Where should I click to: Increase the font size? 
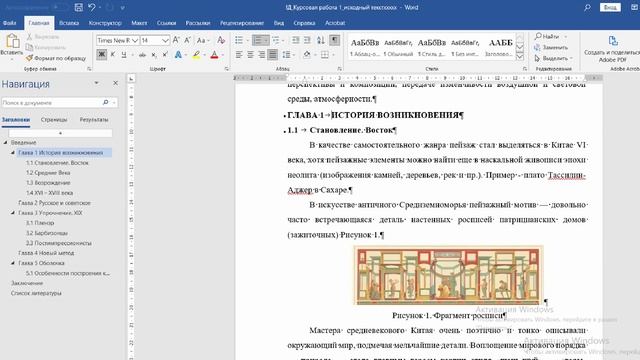click(x=176, y=40)
